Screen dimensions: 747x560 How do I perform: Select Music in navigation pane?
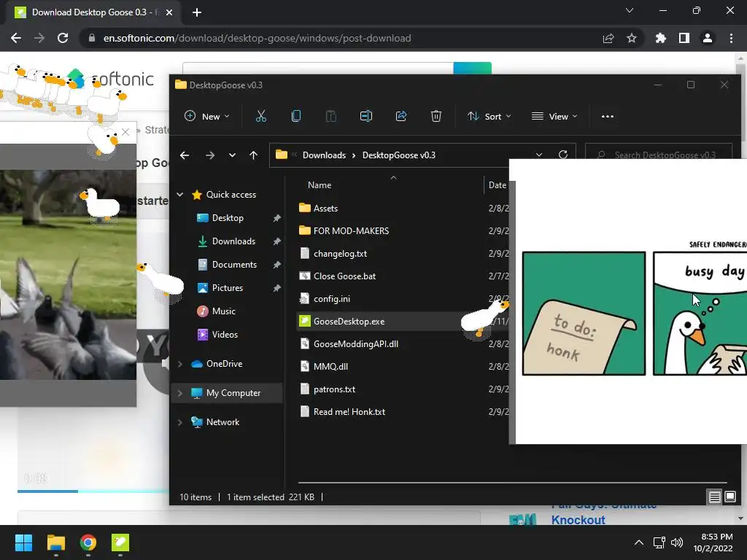223,311
